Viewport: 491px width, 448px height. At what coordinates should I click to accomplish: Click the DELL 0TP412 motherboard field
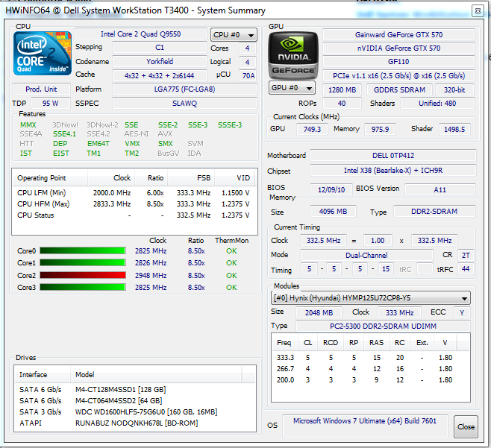pos(393,156)
